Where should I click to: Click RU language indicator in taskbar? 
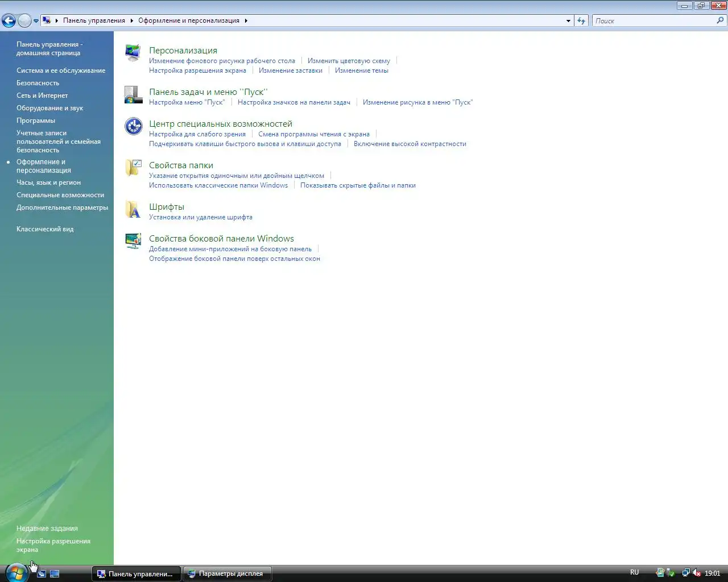click(x=634, y=572)
